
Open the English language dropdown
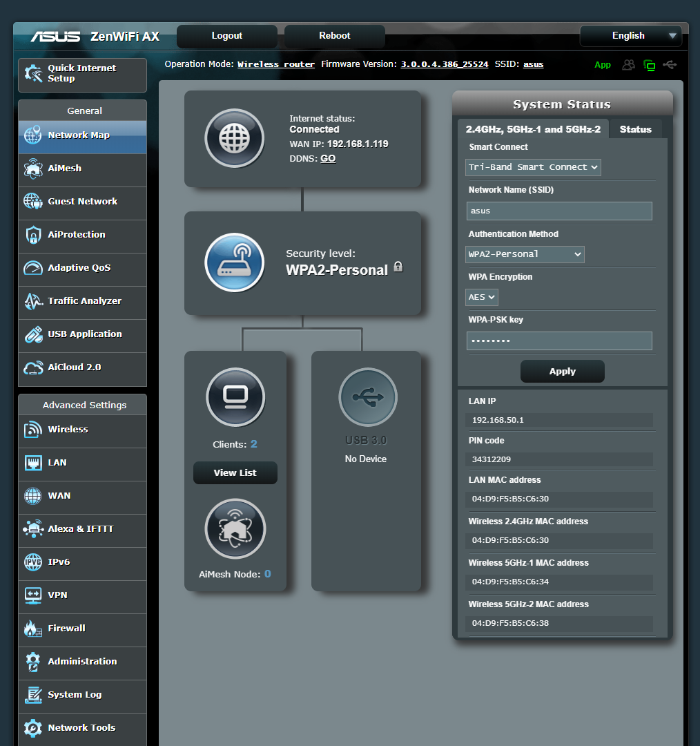coord(630,36)
